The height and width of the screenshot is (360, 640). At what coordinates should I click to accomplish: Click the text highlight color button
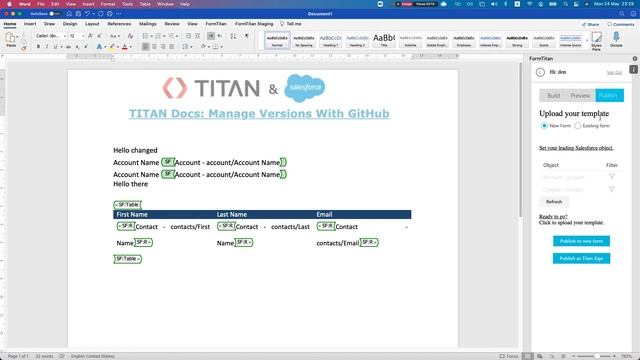pyautogui.click(x=112, y=47)
